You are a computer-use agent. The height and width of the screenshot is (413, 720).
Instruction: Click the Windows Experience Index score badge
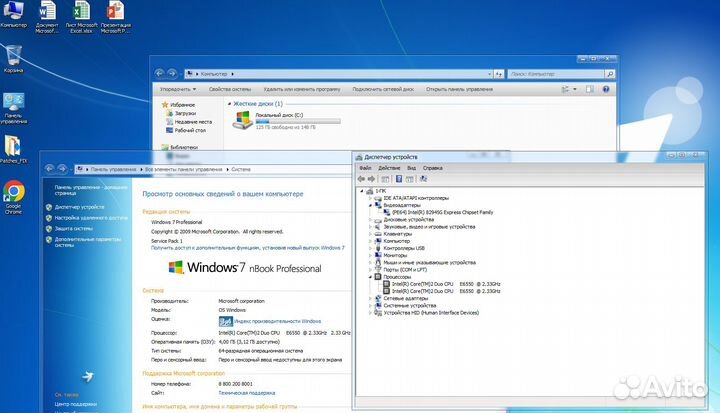point(225,321)
